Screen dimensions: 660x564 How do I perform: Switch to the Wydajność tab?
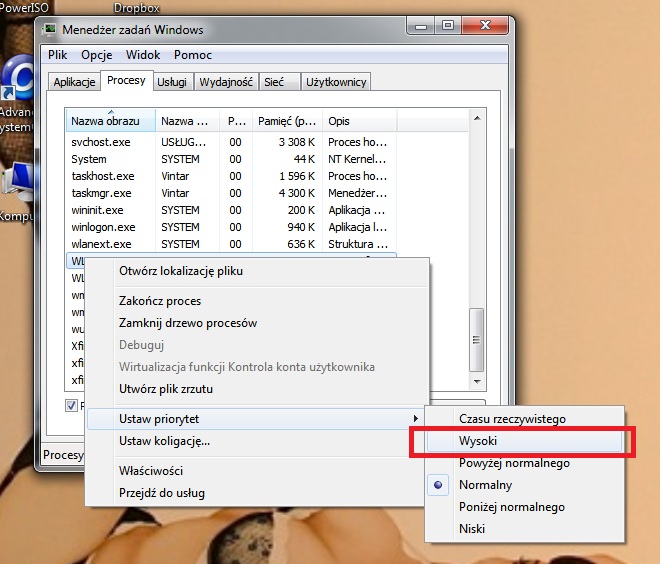coord(226,82)
